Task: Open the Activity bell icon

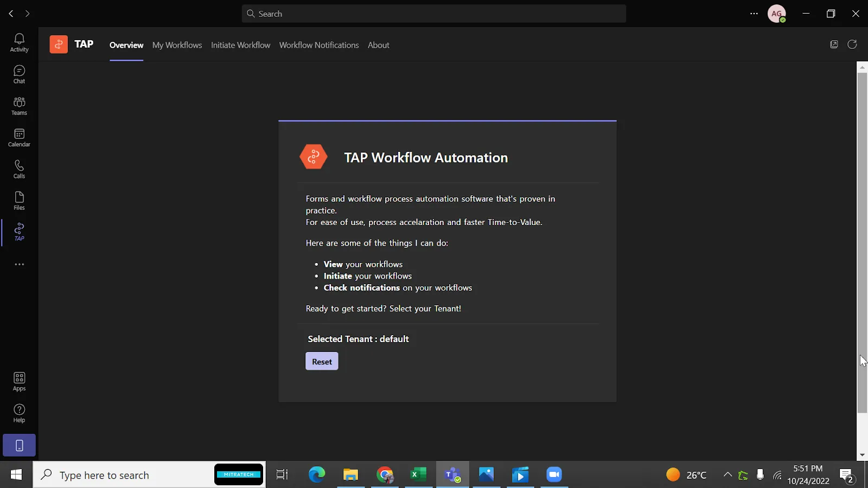Action: 19,42
